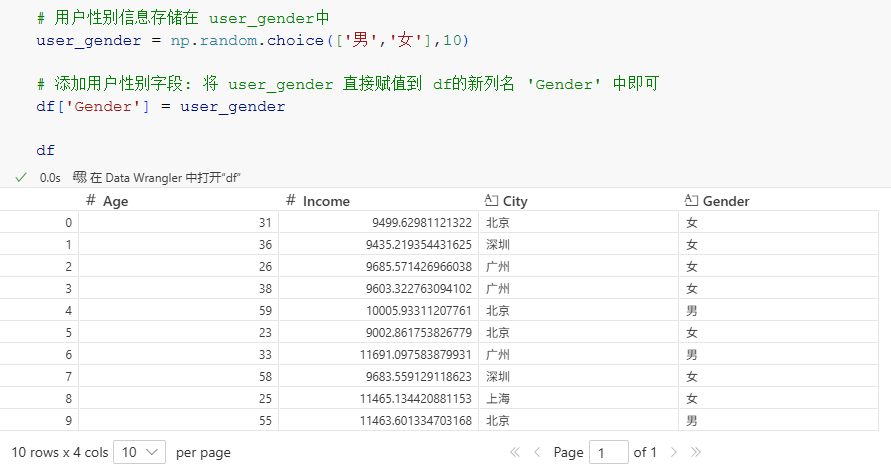Select Income cell 9499.62981121322
The height and width of the screenshot is (468, 891).
[x=378, y=223]
